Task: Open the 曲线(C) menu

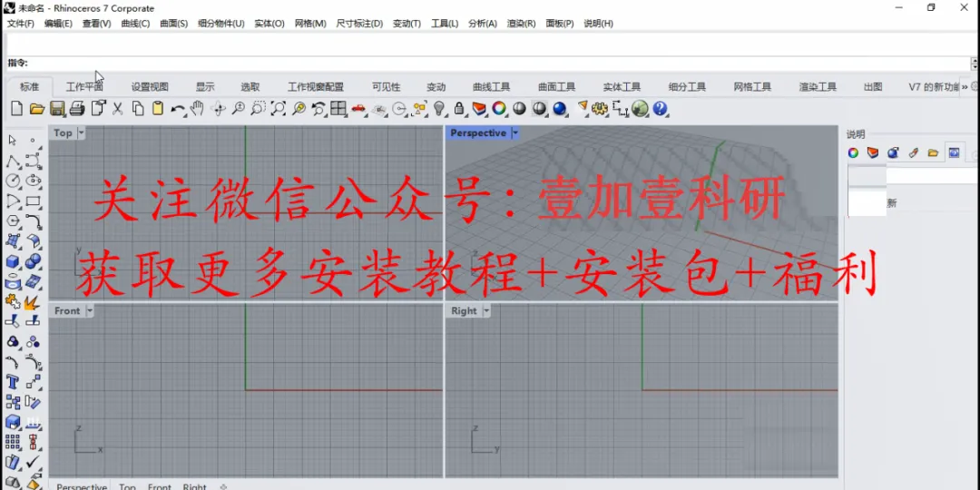Action: pos(135,23)
